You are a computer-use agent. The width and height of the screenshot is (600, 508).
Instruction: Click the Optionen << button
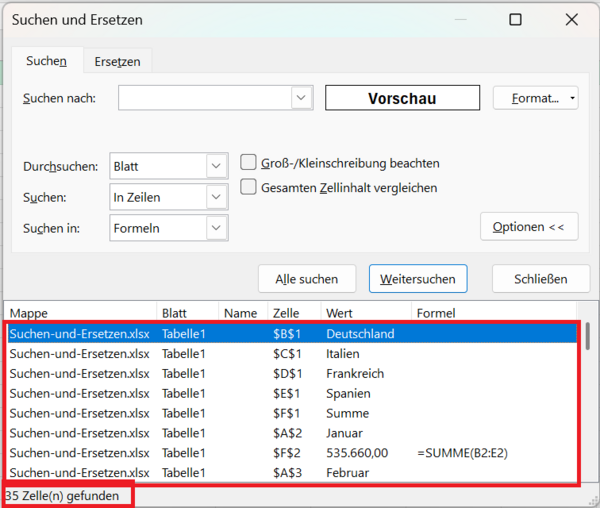[529, 227]
